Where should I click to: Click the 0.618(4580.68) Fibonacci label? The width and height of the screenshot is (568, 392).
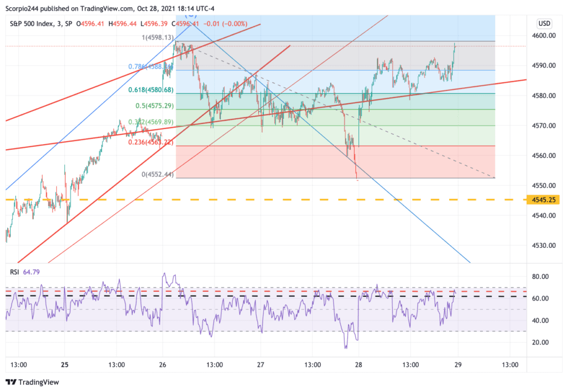click(151, 90)
